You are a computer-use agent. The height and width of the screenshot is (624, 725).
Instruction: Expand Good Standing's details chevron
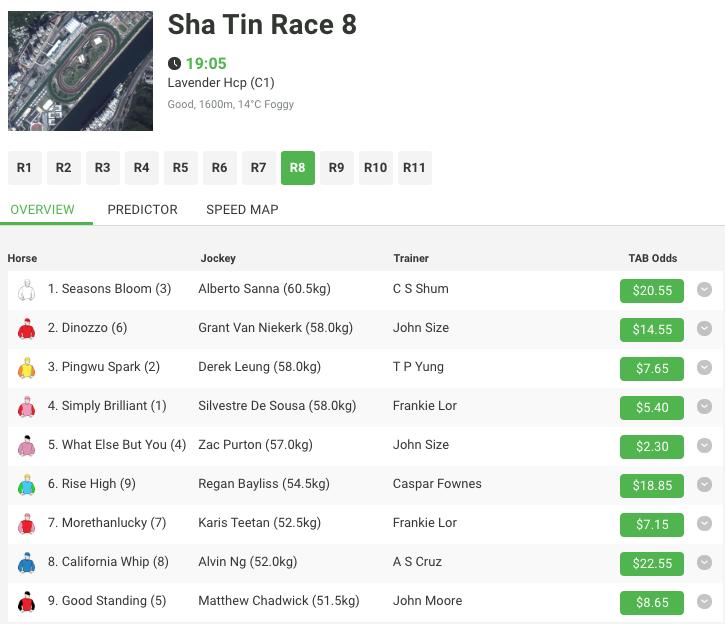pyautogui.click(x=704, y=602)
